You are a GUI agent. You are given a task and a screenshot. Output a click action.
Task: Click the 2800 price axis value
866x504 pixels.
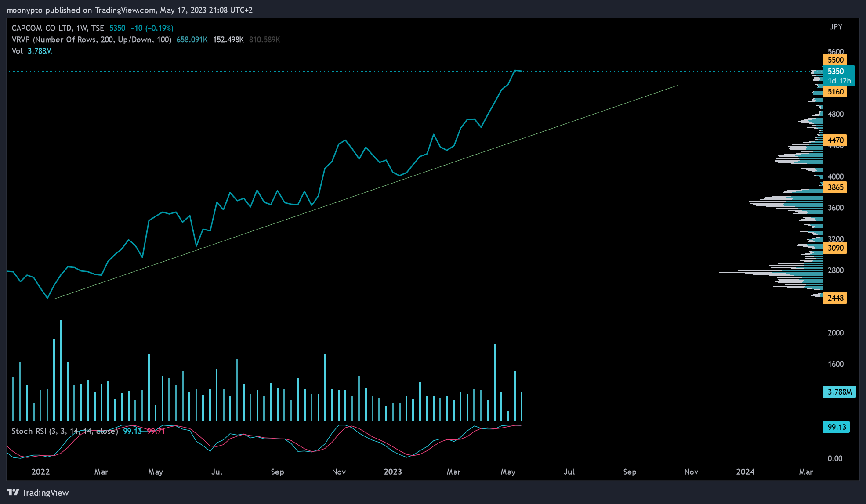(835, 270)
